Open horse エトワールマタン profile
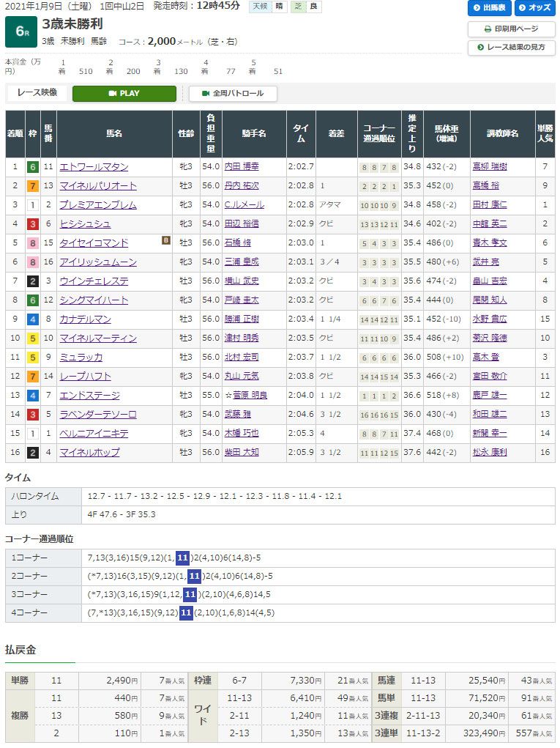The height and width of the screenshot is (748, 560). (x=94, y=167)
